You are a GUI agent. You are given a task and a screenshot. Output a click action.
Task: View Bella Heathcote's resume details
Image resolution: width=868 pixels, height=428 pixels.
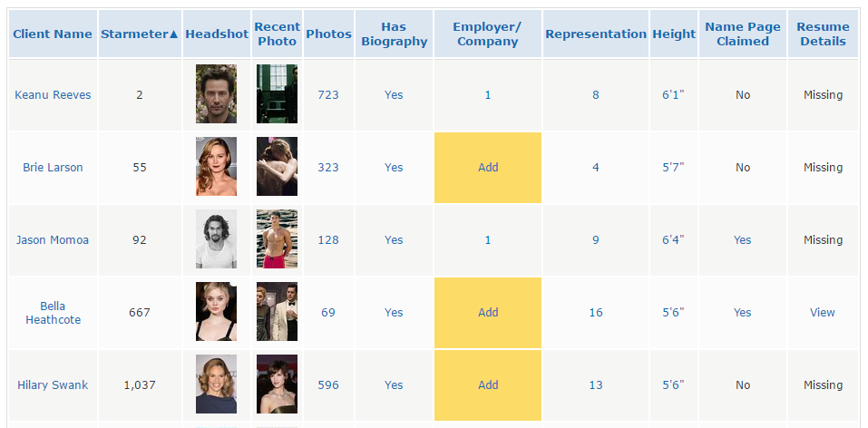pyautogui.click(x=823, y=313)
